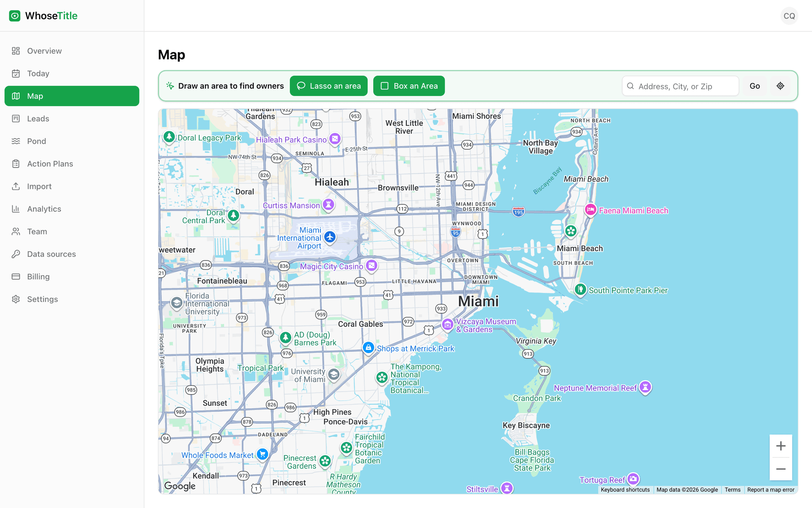Click Whole Foods Market marker
The height and width of the screenshot is (508, 812).
point(262,454)
